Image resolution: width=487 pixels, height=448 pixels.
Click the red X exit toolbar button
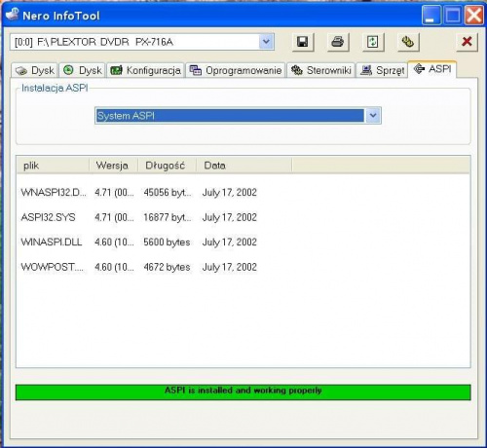[467, 42]
